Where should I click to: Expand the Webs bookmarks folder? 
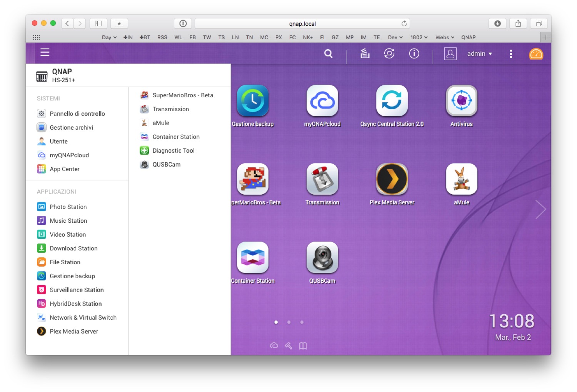(445, 37)
